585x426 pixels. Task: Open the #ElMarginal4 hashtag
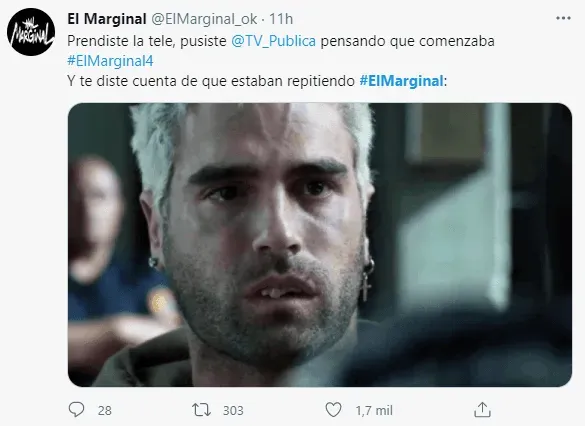click(110, 61)
